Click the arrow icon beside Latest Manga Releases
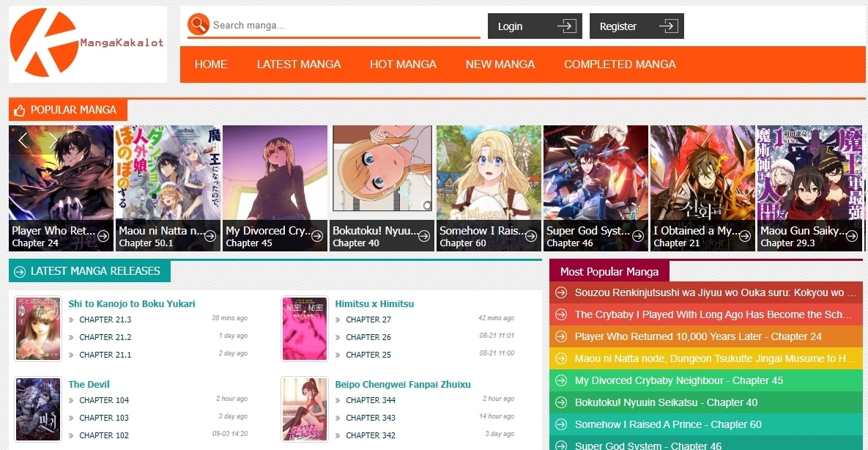Image resolution: width=868 pixels, height=450 pixels. coord(20,272)
